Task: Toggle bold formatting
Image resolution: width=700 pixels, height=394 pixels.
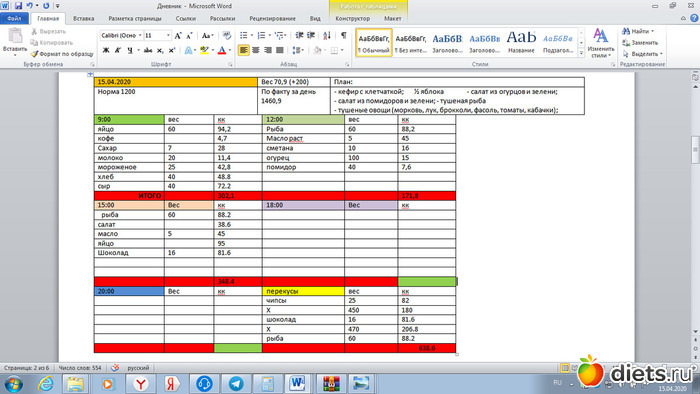Action: pyautogui.click(x=106, y=50)
